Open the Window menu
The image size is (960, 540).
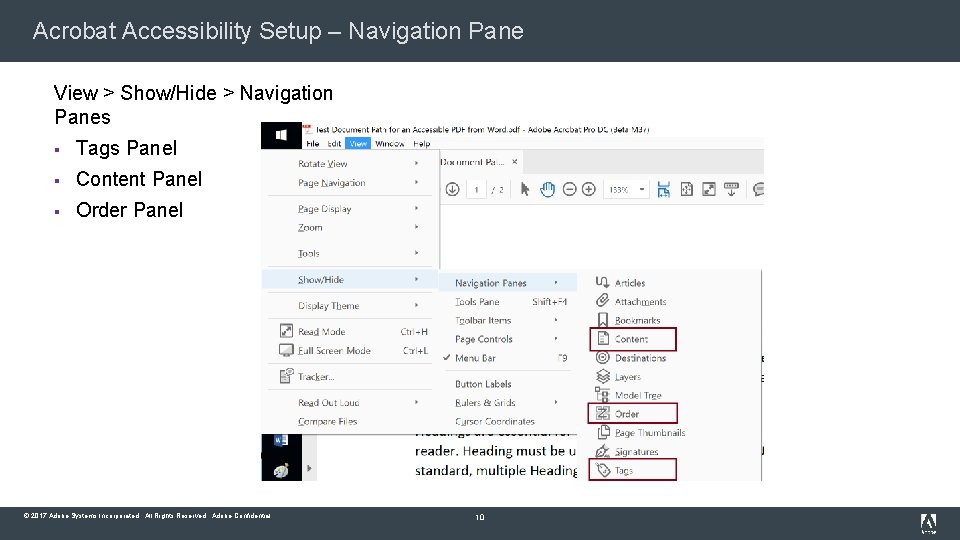click(x=389, y=144)
